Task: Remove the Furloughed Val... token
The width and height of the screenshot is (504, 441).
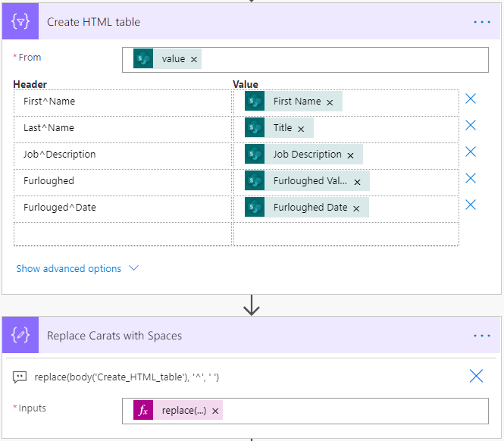Action: click(x=357, y=182)
